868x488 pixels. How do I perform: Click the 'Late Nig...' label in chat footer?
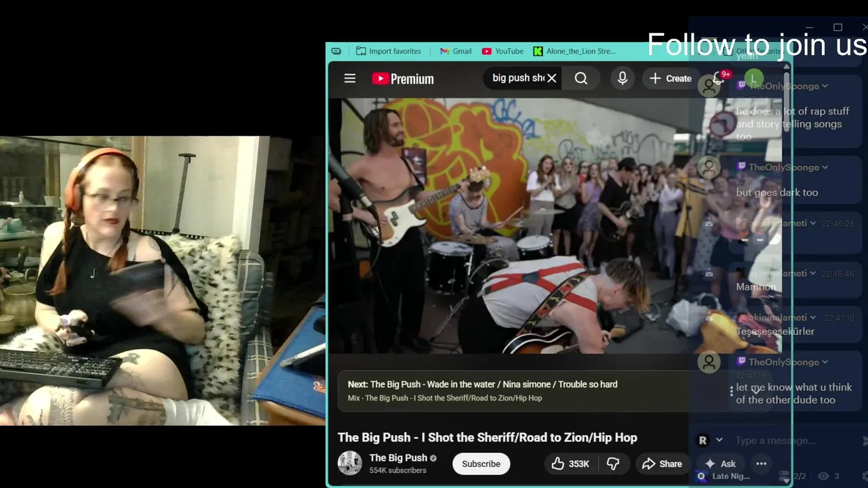731,476
